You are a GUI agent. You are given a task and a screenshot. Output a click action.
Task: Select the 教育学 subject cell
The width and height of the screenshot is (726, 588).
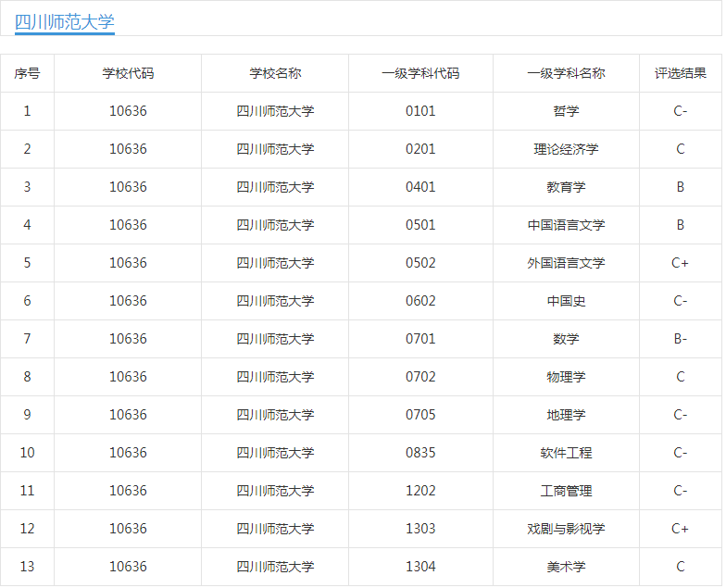(x=566, y=187)
